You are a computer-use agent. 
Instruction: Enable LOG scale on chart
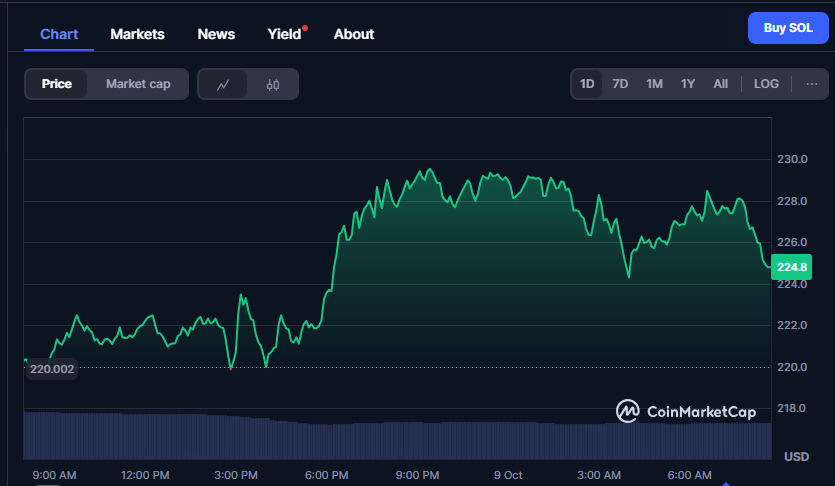click(766, 84)
